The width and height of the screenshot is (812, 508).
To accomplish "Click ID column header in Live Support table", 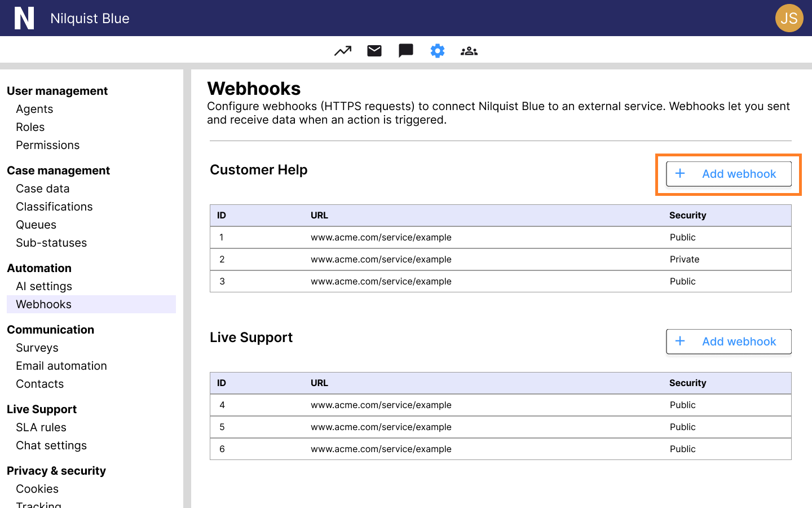I will click(222, 383).
